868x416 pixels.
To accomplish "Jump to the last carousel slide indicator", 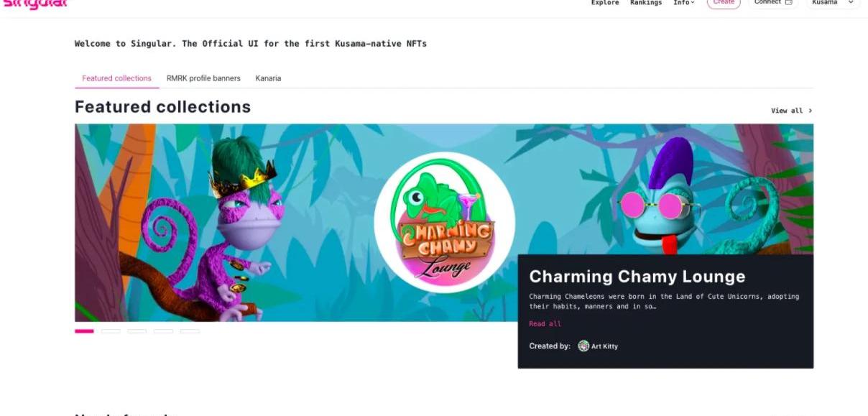I will 190,331.
